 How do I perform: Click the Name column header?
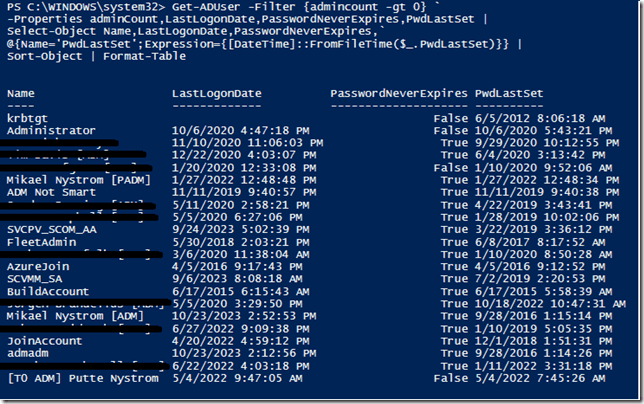point(20,93)
